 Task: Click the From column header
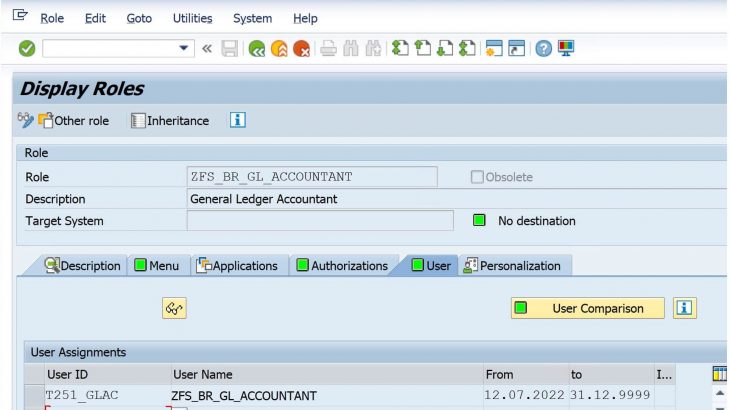pos(526,374)
